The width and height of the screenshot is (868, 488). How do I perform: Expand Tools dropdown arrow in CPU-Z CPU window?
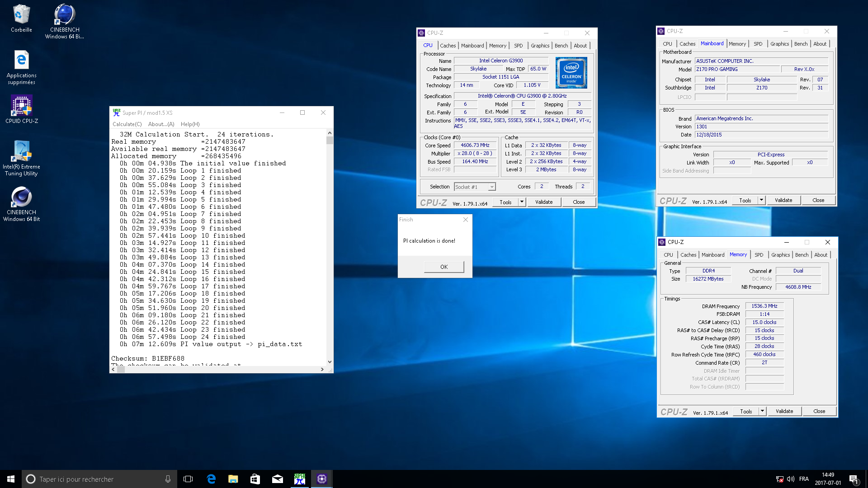[522, 202]
